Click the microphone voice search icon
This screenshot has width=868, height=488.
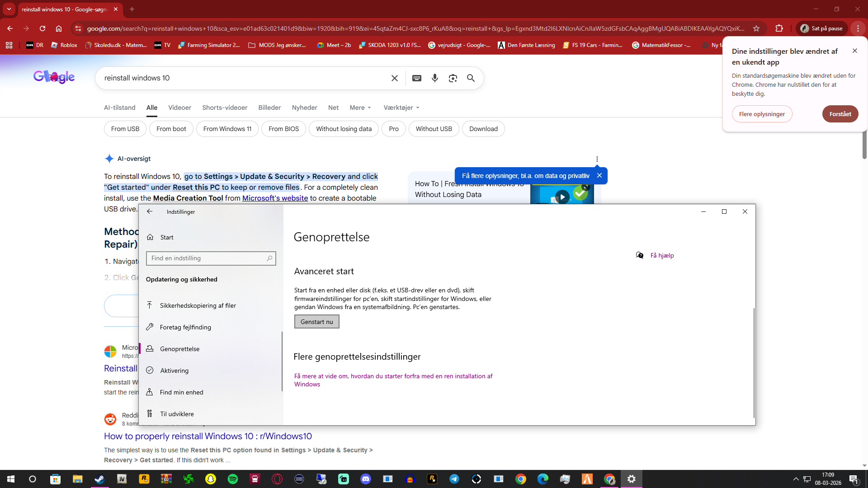click(434, 78)
